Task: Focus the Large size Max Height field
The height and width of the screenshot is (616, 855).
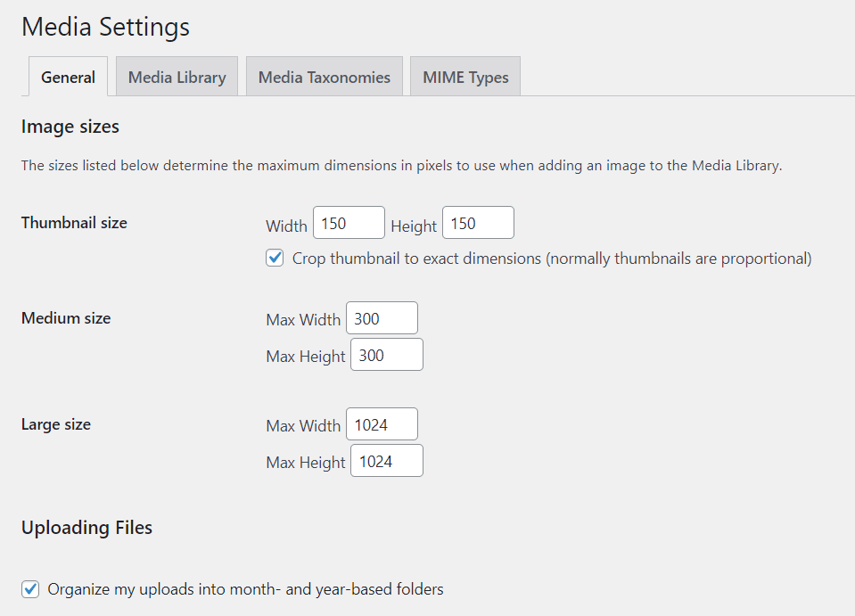Action: tap(386, 461)
